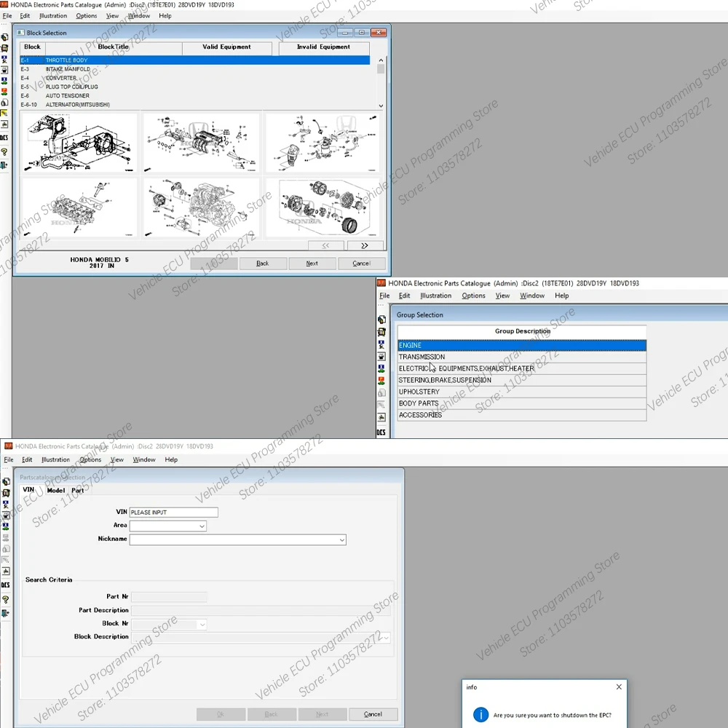Screen dimensions: 728x728
Task: Open DCS from the Block Selection sidebar
Action: [x=4, y=138]
